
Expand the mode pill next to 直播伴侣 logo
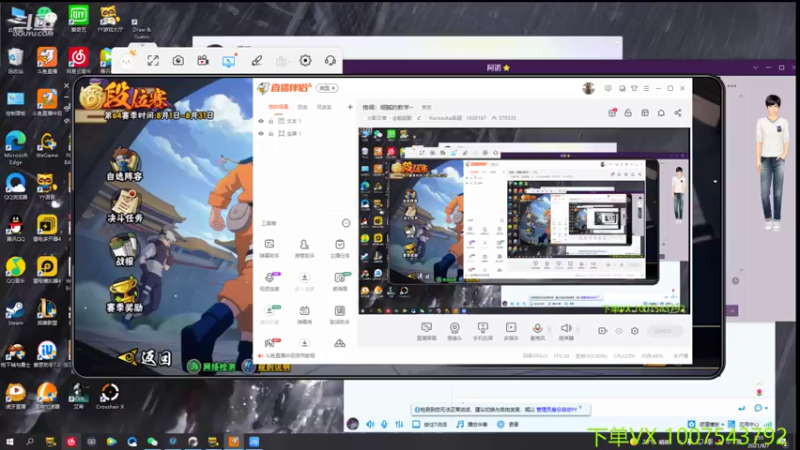pos(327,88)
